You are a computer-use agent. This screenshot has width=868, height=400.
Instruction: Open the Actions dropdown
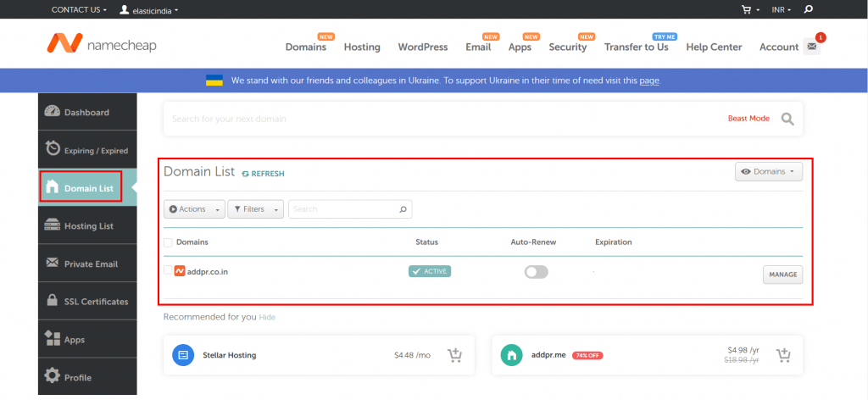pyautogui.click(x=194, y=209)
